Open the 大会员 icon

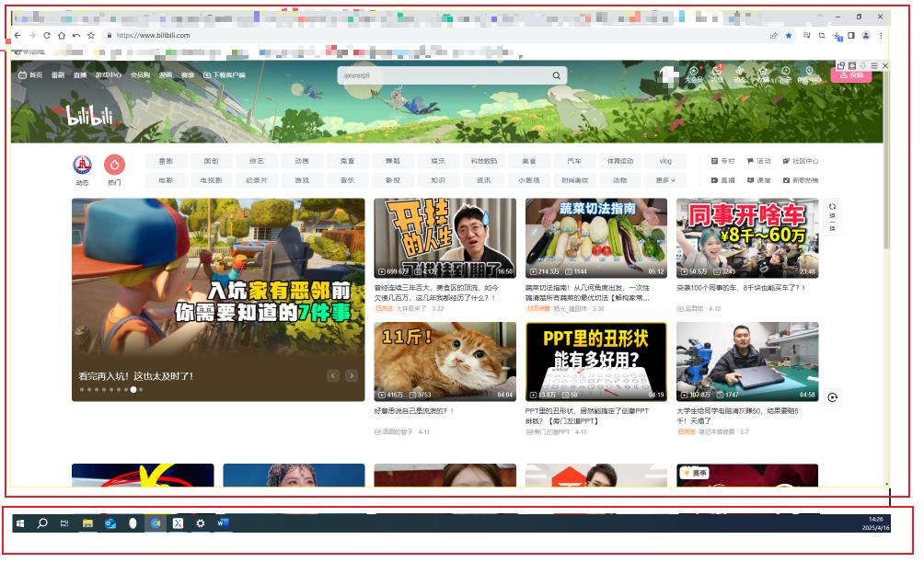[694, 75]
